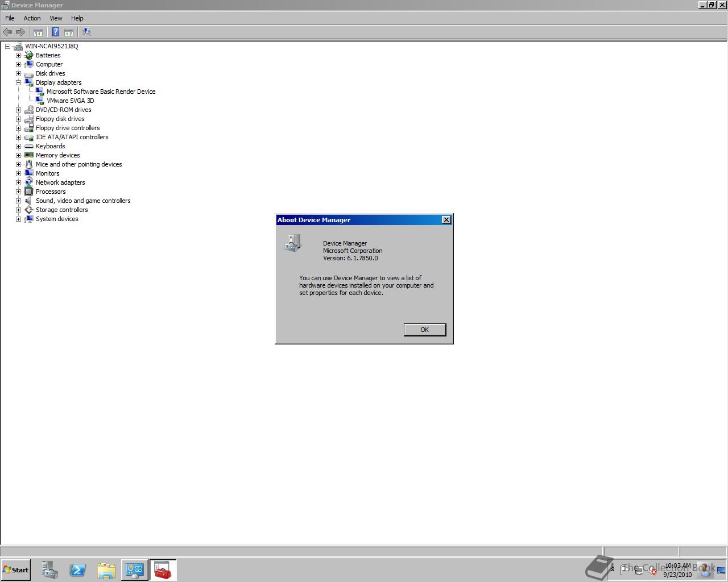This screenshot has width=728, height=582.
Task: Click the taskbar clock showing 10:03 AM
Action: (x=677, y=570)
